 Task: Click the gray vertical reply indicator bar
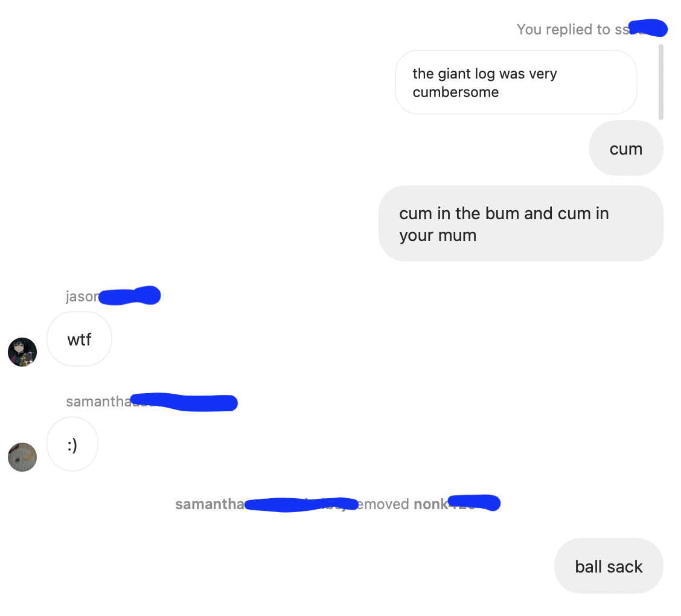[x=661, y=82]
